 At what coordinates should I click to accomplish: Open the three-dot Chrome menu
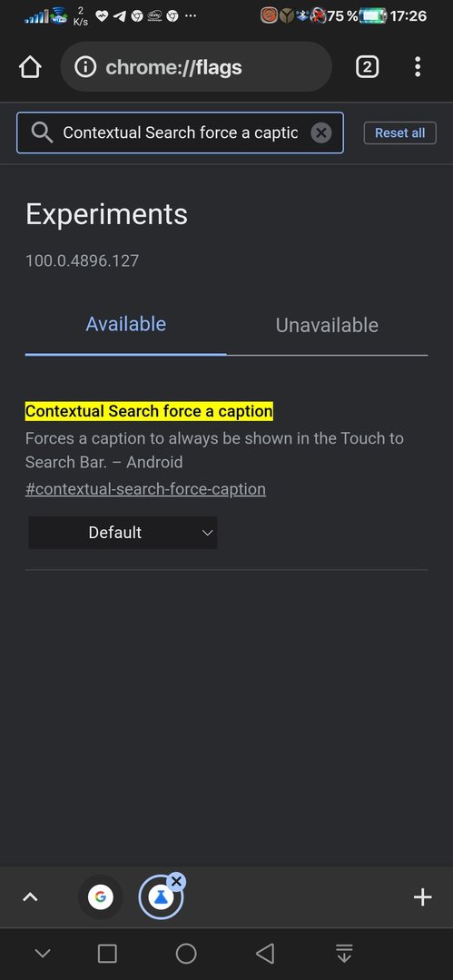[x=418, y=67]
